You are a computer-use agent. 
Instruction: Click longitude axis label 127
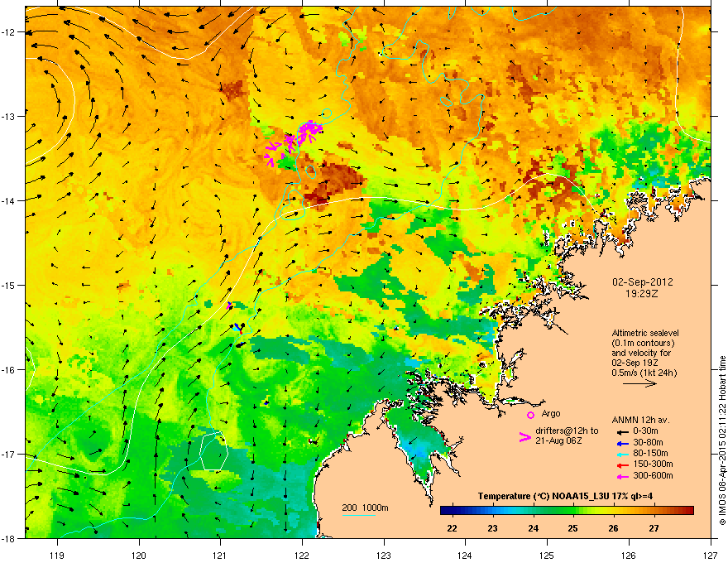pos(711,555)
